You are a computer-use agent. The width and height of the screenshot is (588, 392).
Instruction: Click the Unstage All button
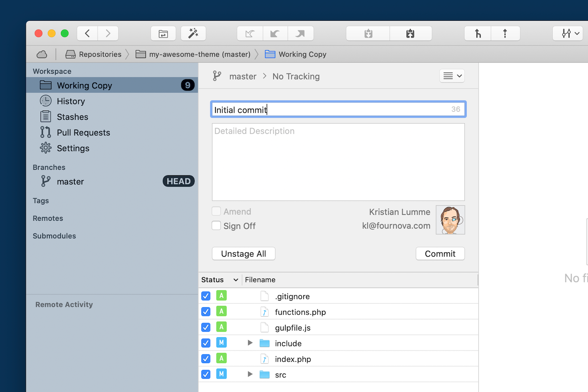pyautogui.click(x=243, y=254)
